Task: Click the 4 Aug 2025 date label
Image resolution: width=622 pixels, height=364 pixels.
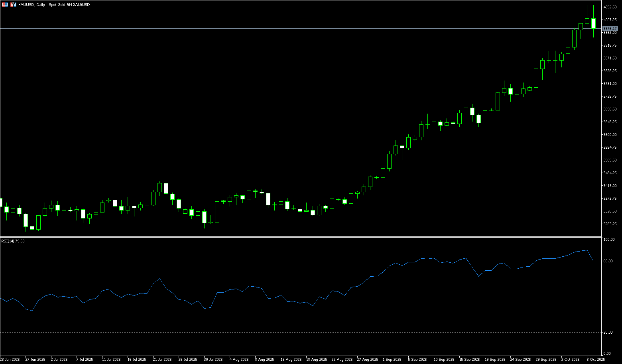Action: click(x=239, y=360)
